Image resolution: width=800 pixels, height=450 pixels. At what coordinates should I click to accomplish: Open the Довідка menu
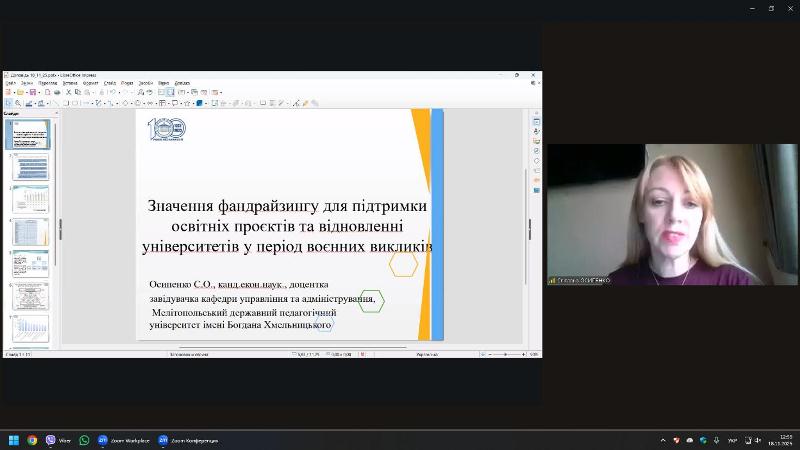tap(182, 83)
